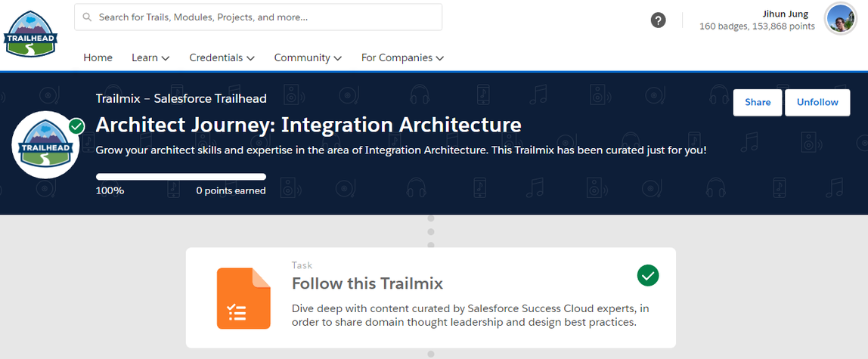This screenshot has height=359, width=868.
Task: Click the search magnifier icon
Action: [87, 17]
